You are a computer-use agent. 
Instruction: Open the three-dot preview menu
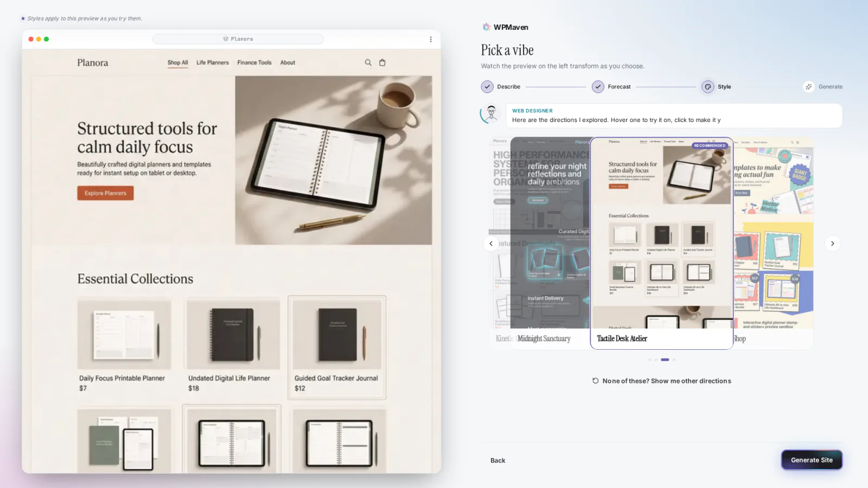pos(431,39)
